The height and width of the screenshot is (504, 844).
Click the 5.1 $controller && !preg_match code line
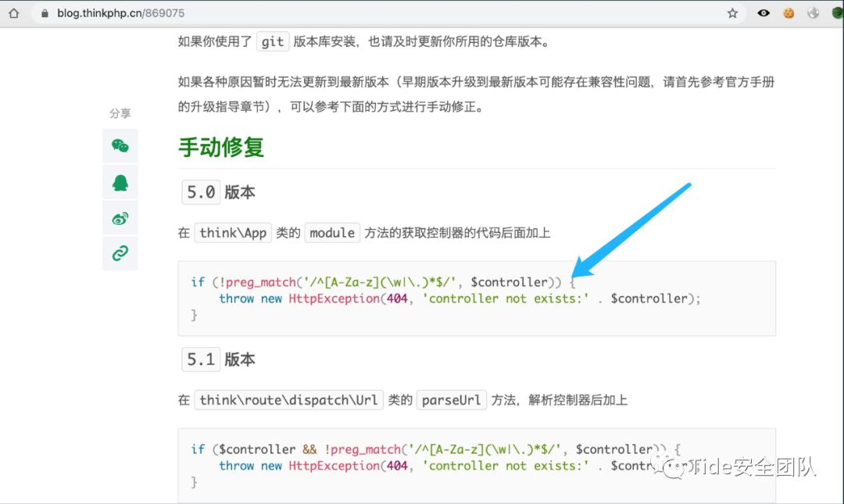click(x=436, y=449)
